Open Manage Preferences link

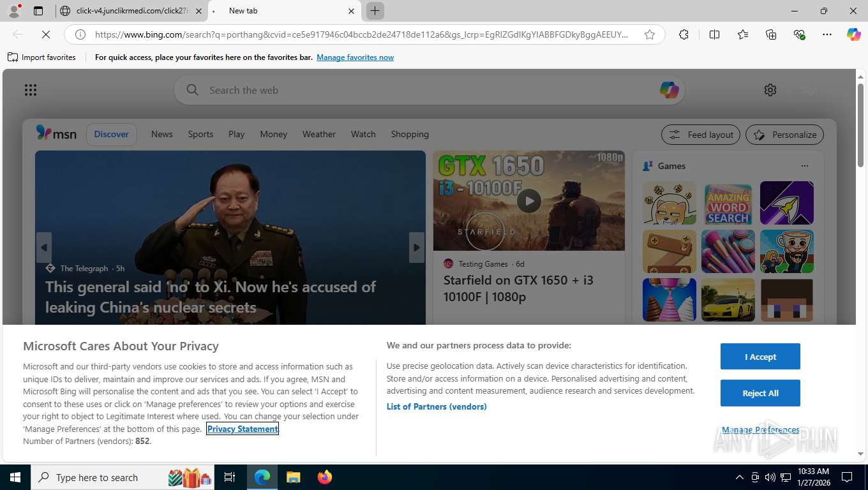(760, 429)
